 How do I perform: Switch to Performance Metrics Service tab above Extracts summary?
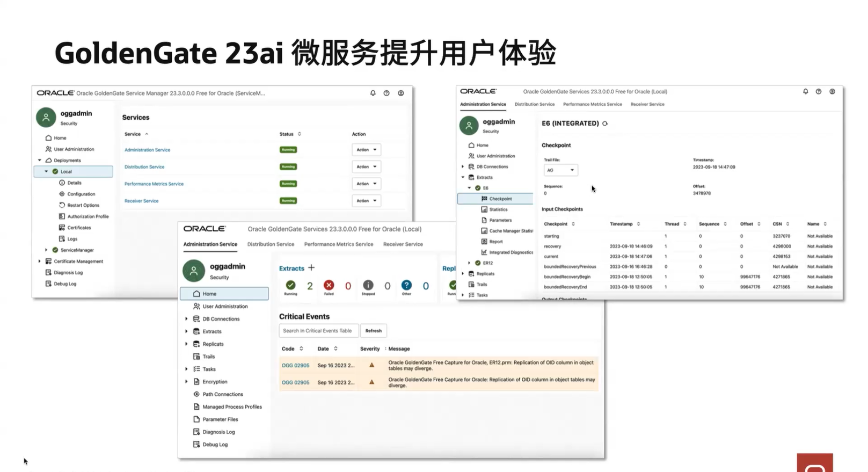[x=339, y=244]
